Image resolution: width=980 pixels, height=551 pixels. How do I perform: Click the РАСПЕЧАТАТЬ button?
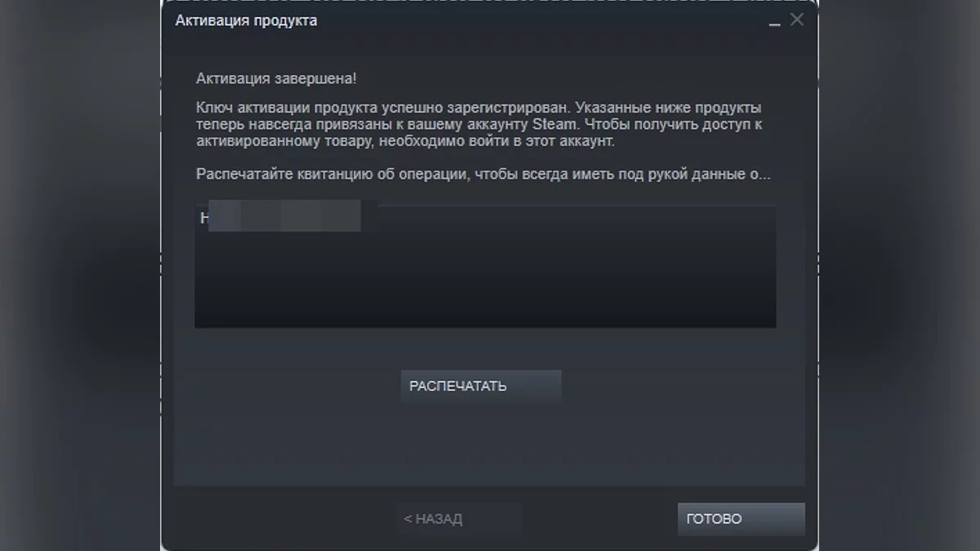[x=481, y=386]
